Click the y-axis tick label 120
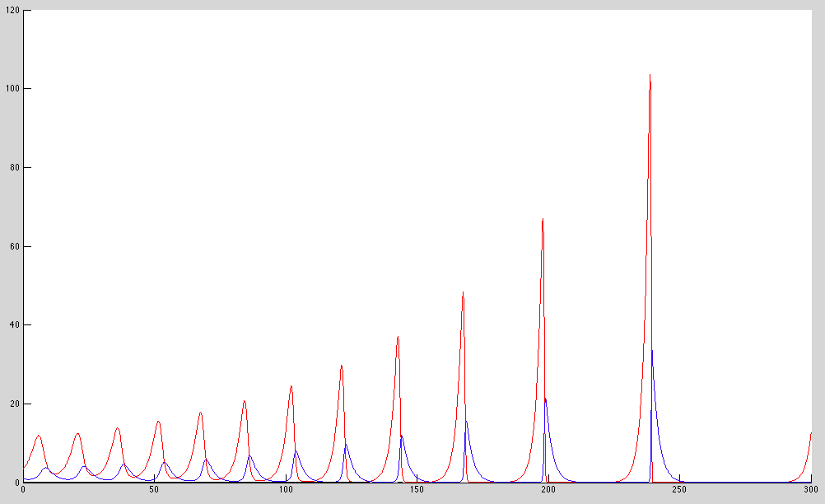The height and width of the screenshot is (504, 825). tap(12, 11)
